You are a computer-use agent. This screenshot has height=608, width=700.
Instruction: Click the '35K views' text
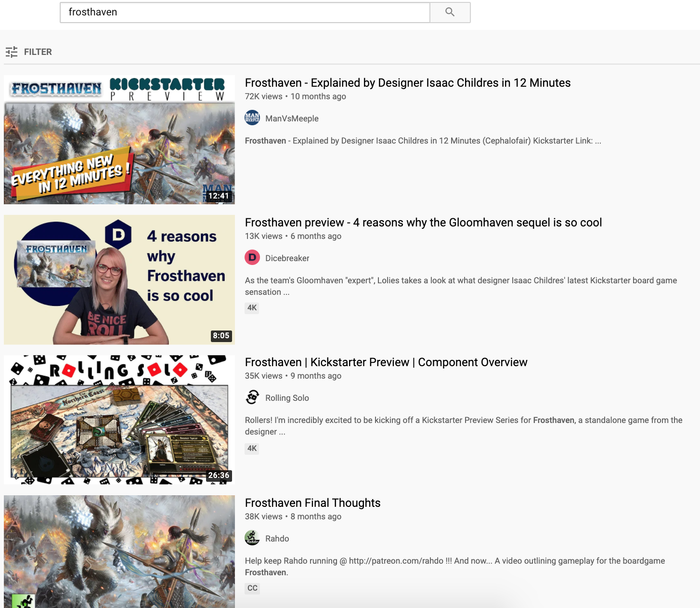point(263,376)
